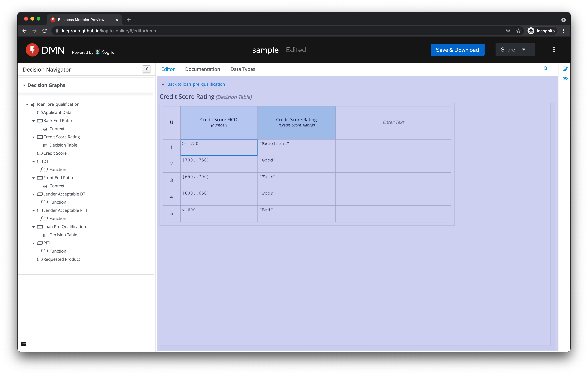Switch to the Data Types tab
Viewport: 588px width, 375px height.
tap(243, 69)
